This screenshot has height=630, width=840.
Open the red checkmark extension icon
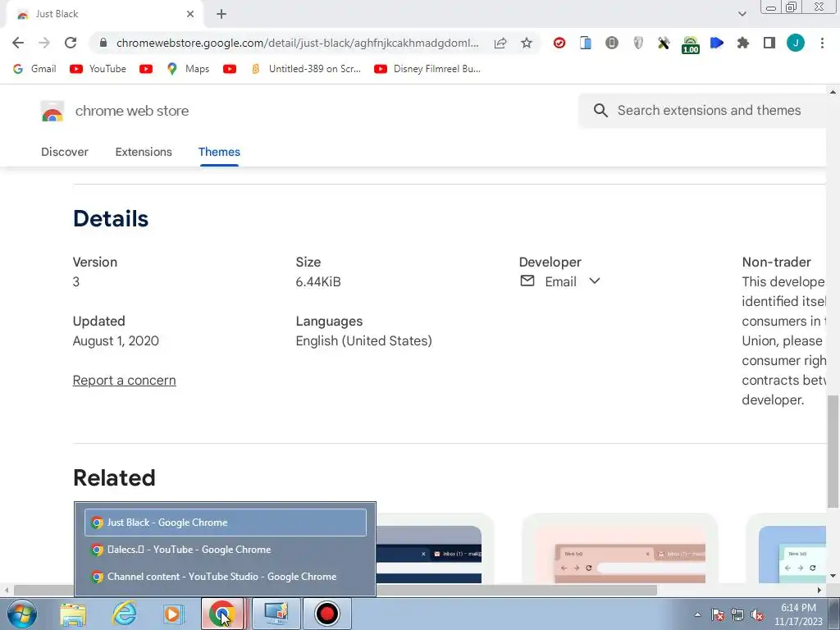pos(559,43)
